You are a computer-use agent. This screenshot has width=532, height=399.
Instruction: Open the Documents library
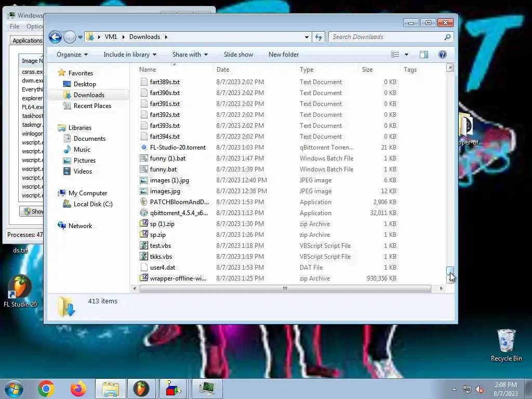(x=89, y=138)
